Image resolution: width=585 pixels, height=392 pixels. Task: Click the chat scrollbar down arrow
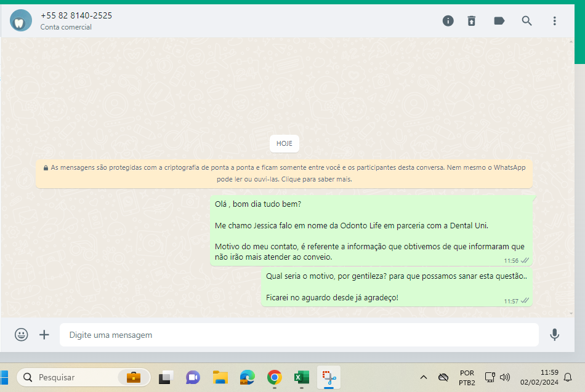pos(571,314)
